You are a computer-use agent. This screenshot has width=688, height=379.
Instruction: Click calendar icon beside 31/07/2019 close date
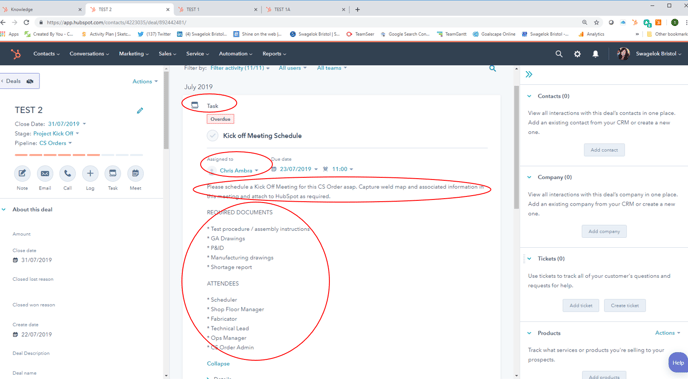pos(15,260)
